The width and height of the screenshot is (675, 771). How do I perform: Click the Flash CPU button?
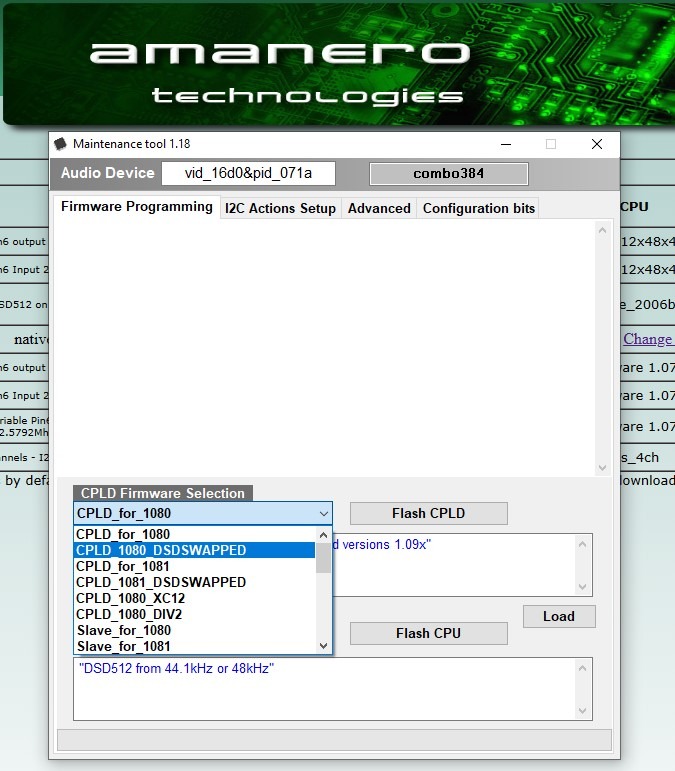[429, 633]
